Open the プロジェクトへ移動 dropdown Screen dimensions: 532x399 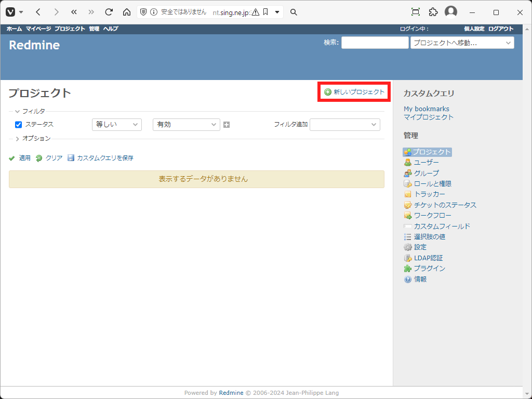coord(462,43)
